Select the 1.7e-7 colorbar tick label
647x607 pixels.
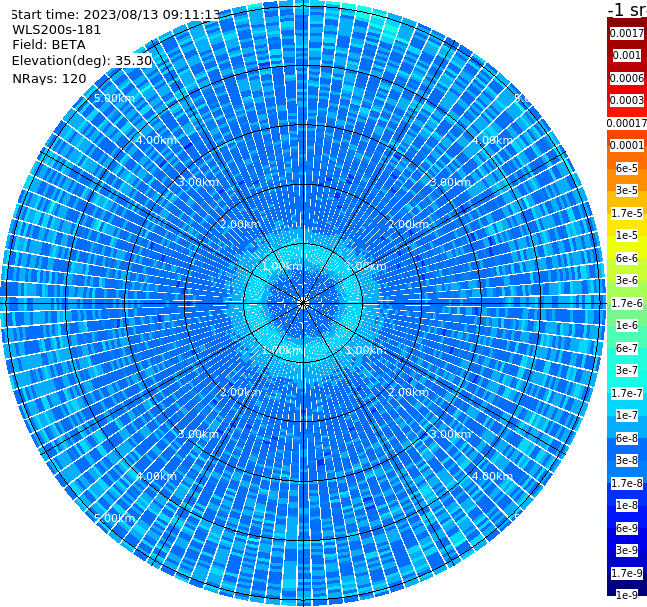[x=627, y=393]
